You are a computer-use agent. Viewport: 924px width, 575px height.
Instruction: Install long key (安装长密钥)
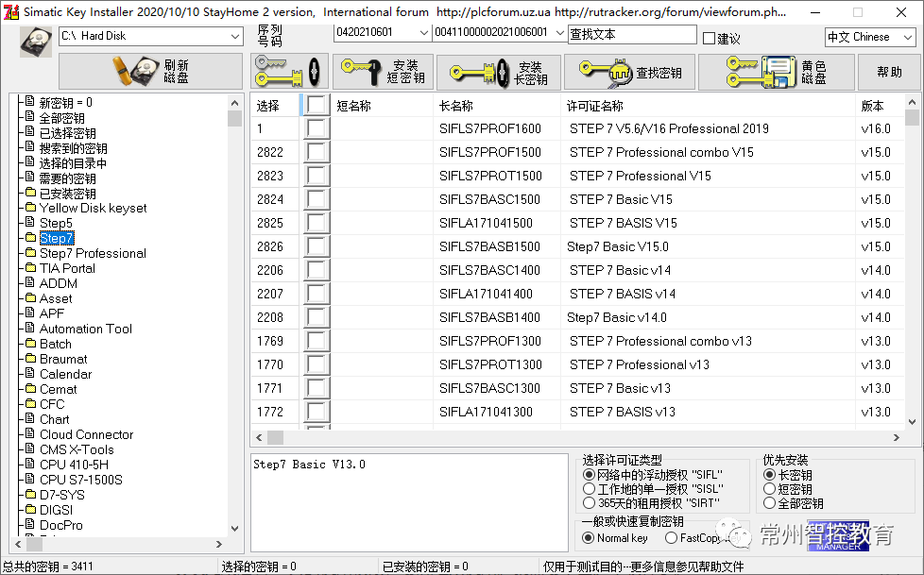[499, 73]
